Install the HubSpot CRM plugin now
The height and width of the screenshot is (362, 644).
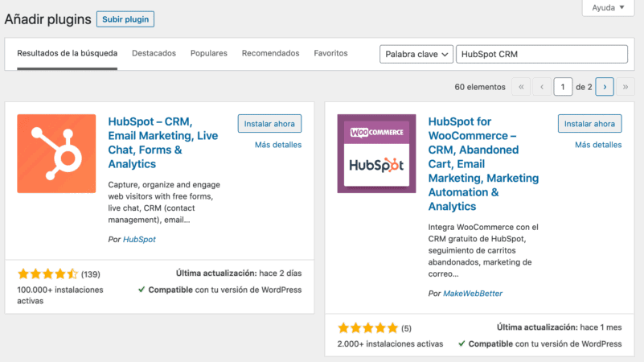269,124
